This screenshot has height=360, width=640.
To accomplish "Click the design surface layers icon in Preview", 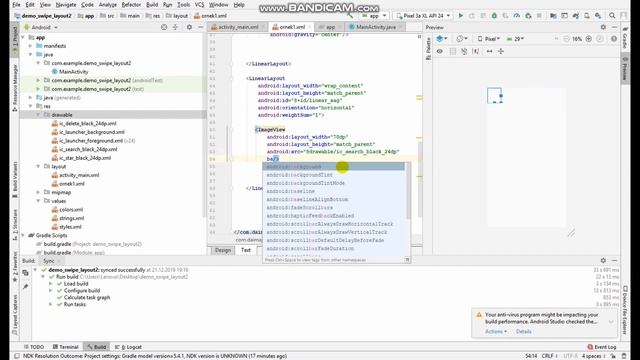I will pos(441,39).
